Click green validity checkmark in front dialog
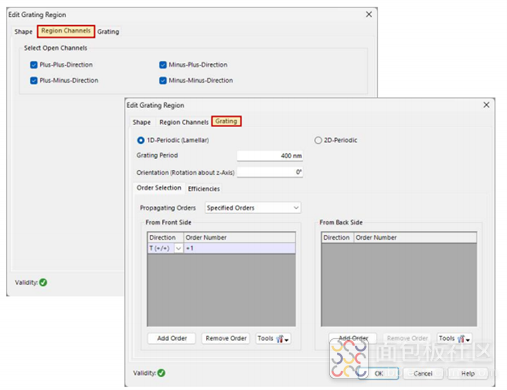 (161, 373)
